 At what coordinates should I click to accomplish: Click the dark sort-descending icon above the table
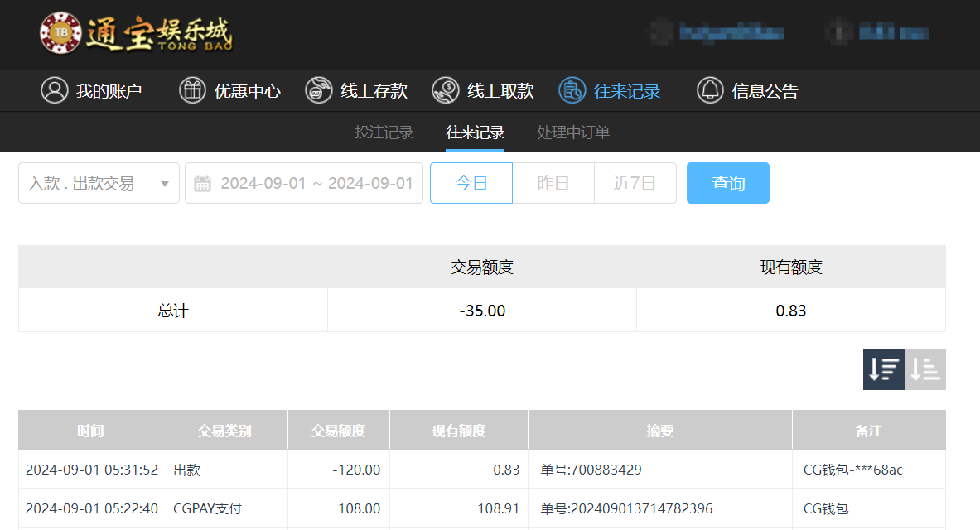[883, 369]
